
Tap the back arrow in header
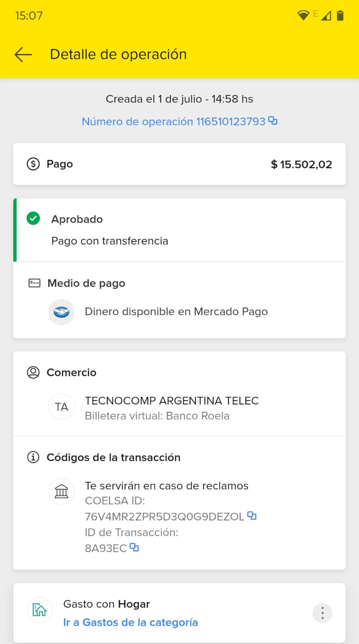point(23,54)
